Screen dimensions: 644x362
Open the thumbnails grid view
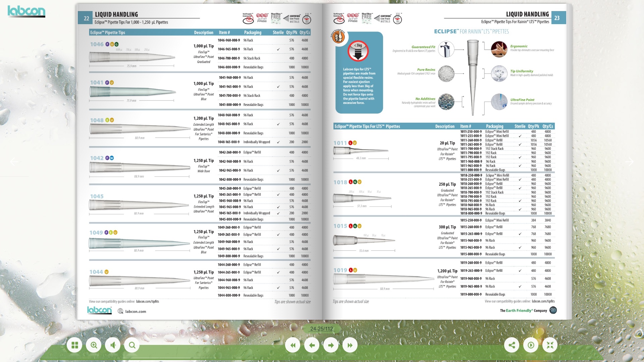(x=74, y=345)
